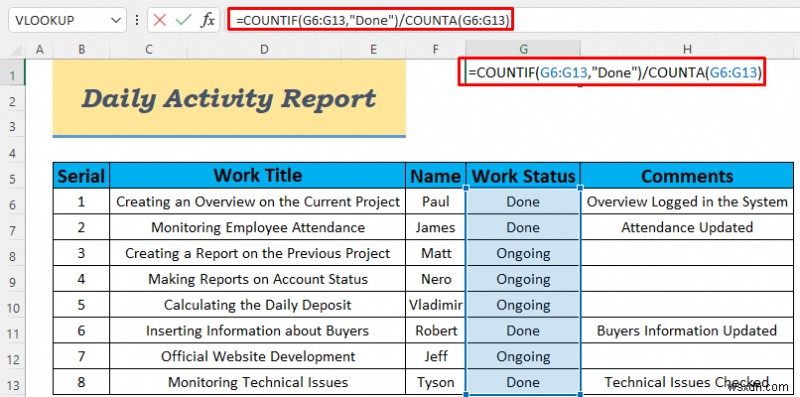Select cell 'Creating an Overview on the Current Project'
Screen dimensions: 800x397
pos(258,202)
